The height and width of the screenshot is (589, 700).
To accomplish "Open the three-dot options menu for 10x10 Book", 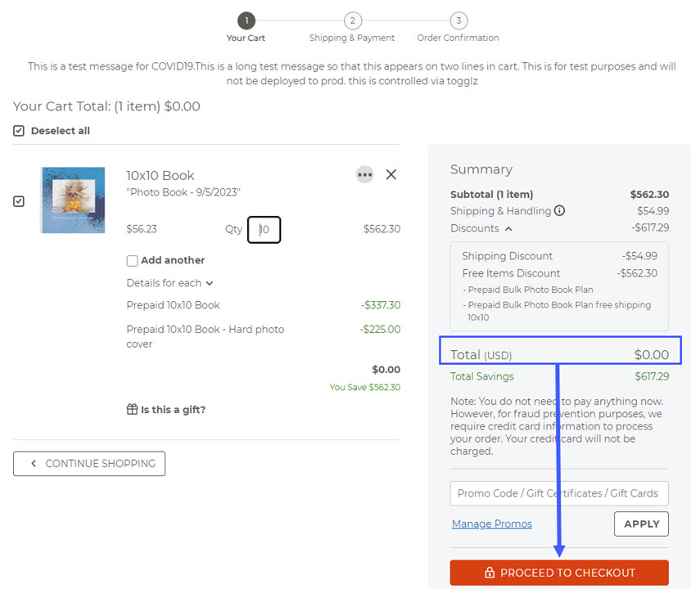I will tap(364, 174).
